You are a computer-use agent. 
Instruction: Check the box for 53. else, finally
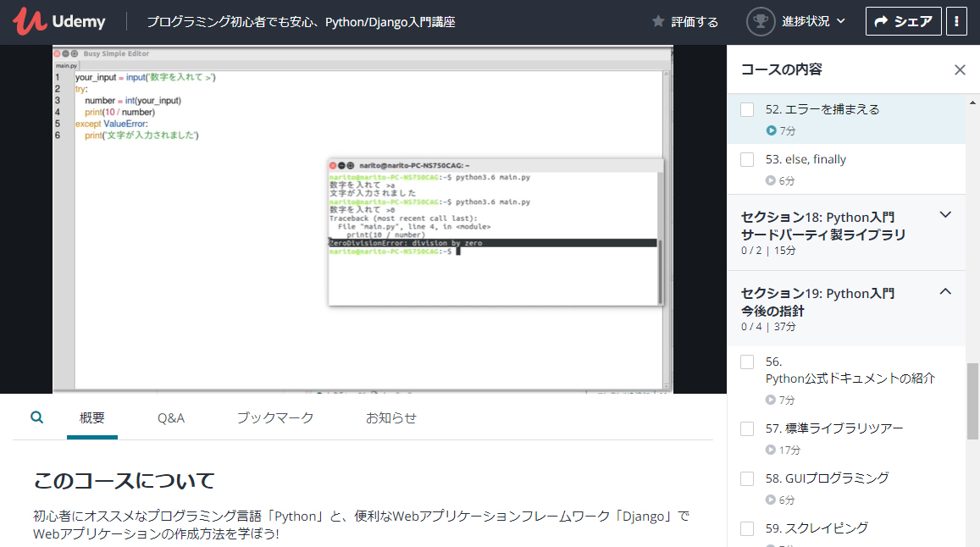tap(747, 159)
